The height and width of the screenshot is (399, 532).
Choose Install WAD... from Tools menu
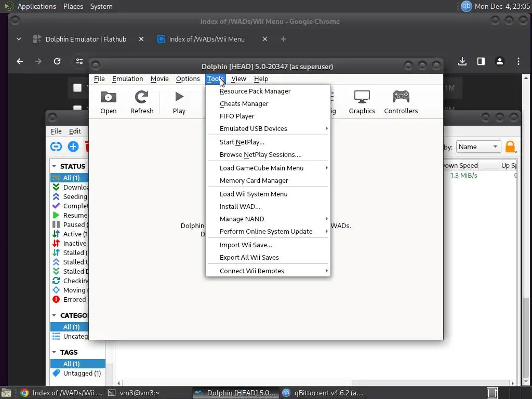click(268, 207)
